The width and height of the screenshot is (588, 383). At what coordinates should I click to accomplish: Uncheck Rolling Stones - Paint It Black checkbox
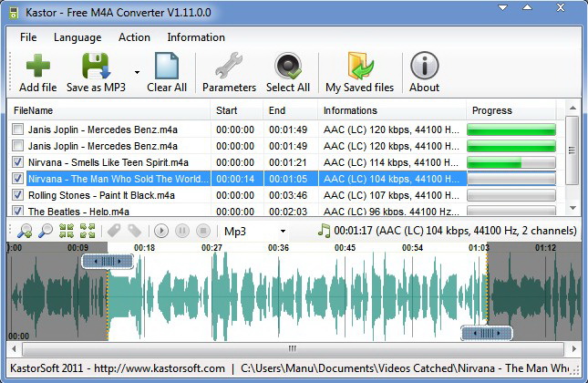point(17,194)
